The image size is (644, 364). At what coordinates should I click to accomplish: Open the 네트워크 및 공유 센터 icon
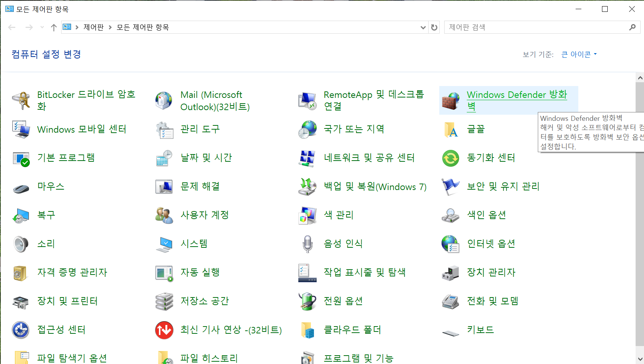click(307, 158)
